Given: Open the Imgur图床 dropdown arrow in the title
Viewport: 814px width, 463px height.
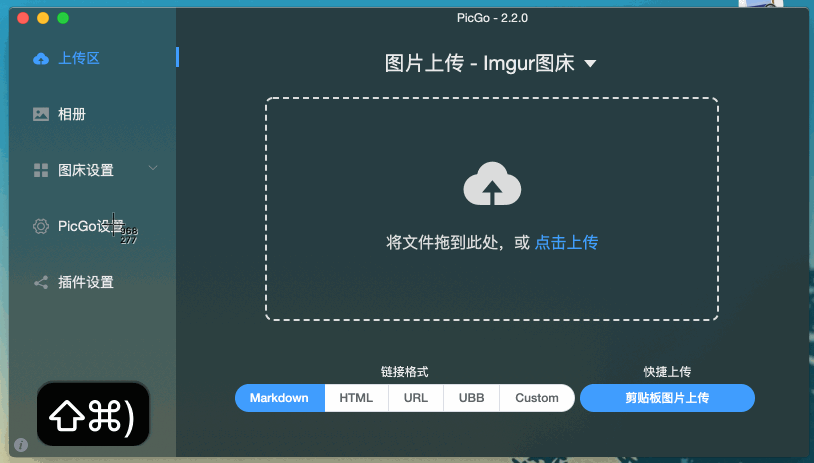Looking at the screenshot, I should point(590,64).
